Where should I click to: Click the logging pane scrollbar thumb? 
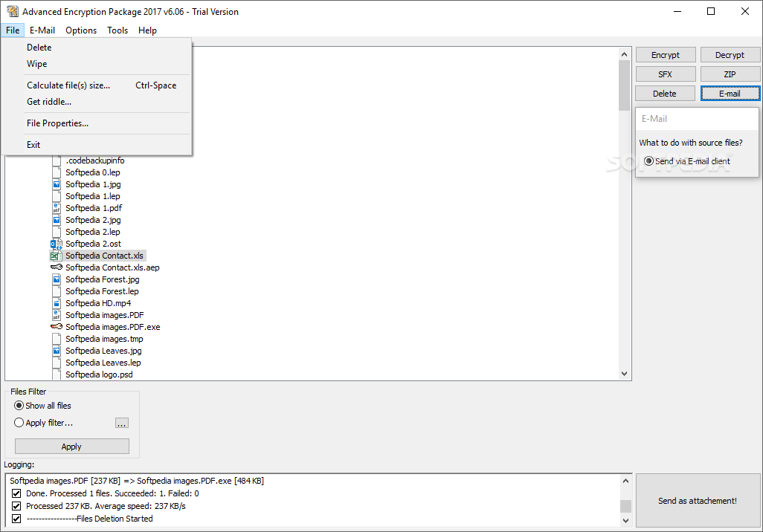coord(625,506)
